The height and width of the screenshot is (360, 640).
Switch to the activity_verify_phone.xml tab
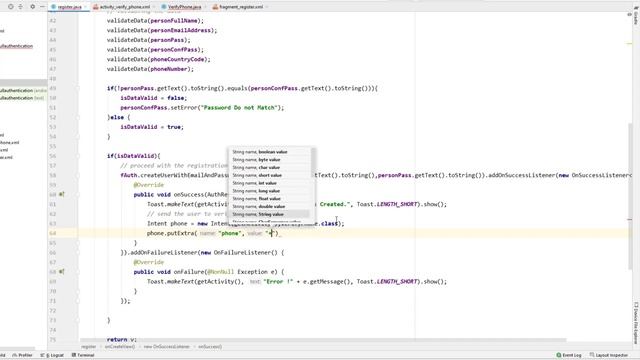pos(124,7)
